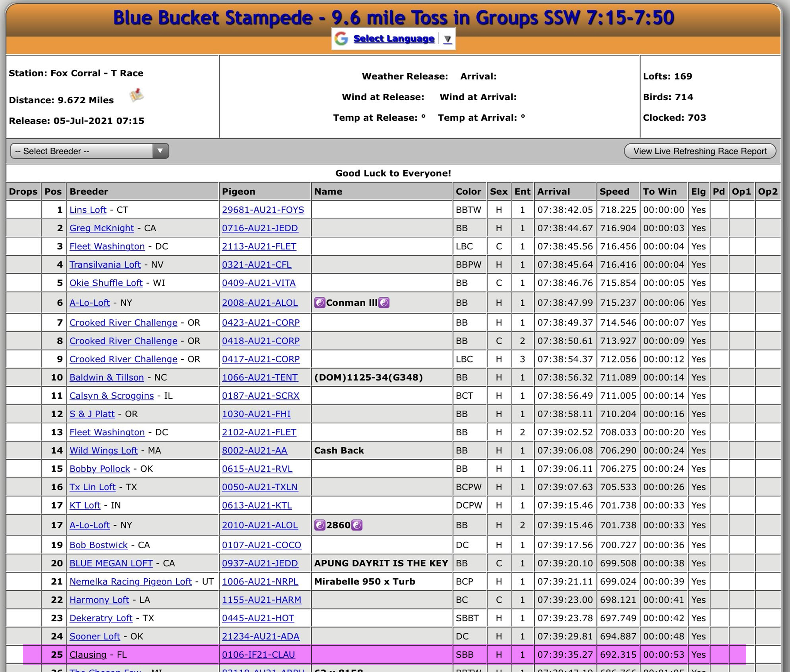
Task: Click the yin-yang icon after Conman III
Action: [x=384, y=303]
